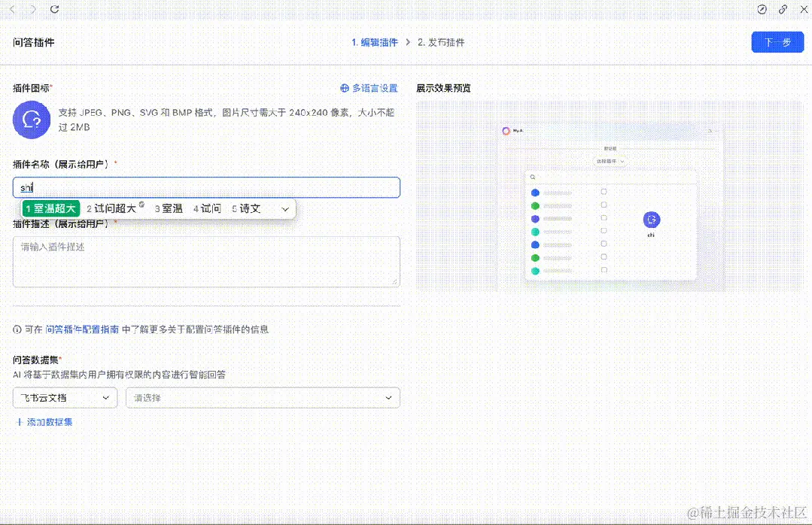Open the 请选择 dataset dropdown
This screenshot has height=525, width=812.
[263, 398]
